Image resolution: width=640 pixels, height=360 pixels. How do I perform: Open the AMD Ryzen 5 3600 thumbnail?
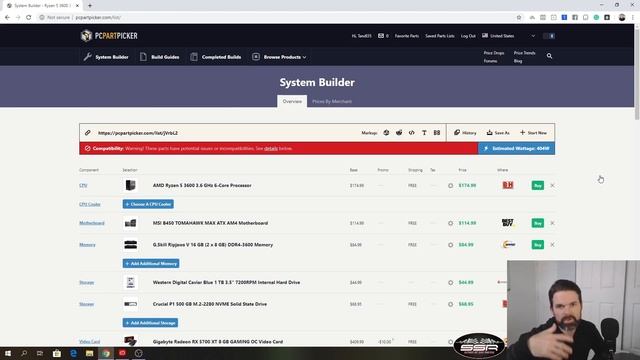[x=131, y=185]
